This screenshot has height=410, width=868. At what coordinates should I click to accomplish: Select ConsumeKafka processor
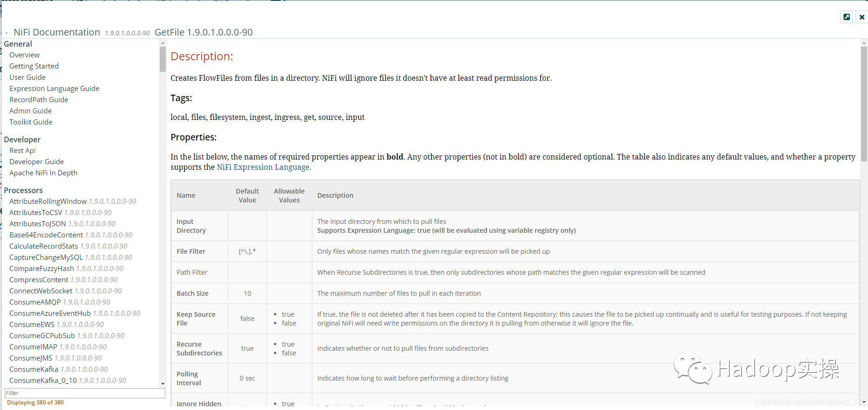[34, 369]
